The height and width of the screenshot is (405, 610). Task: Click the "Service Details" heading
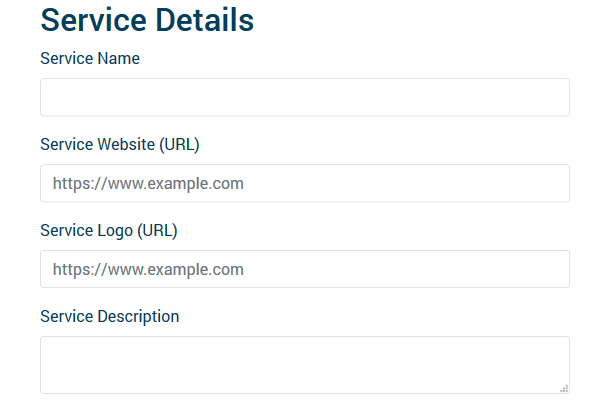click(x=147, y=20)
